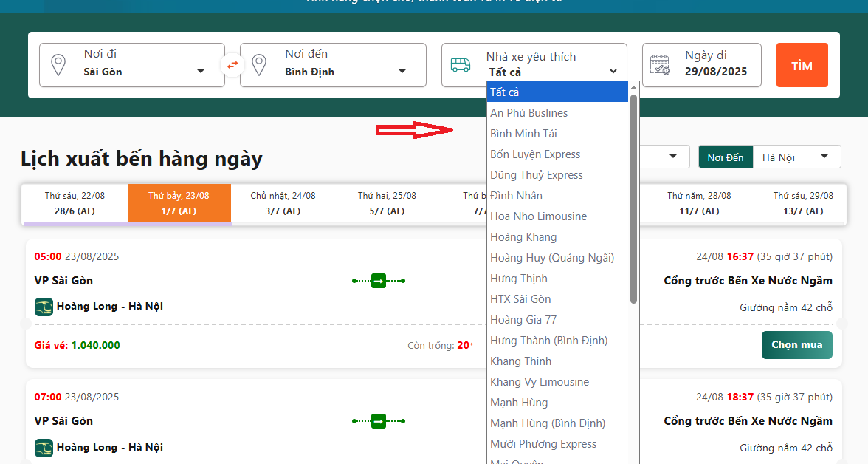Click the bus icon beside Nhà xe yêu thích
The width and height of the screenshot is (868, 464).
pyautogui.click(x=461, y=65)
